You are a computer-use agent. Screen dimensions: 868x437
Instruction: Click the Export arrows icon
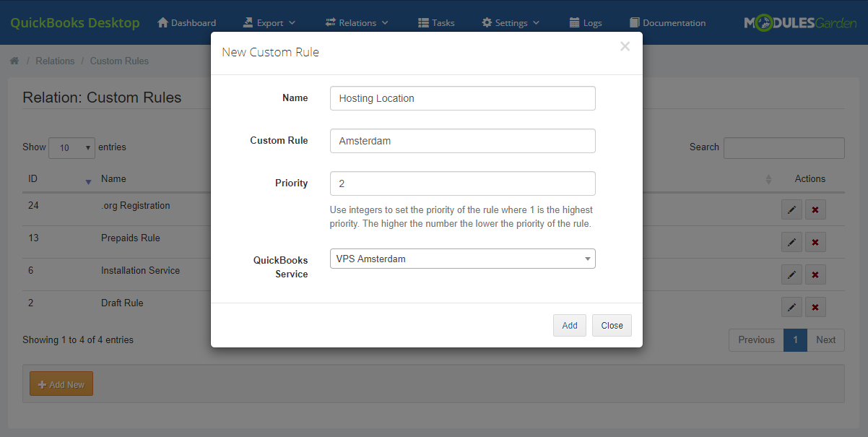248,22
